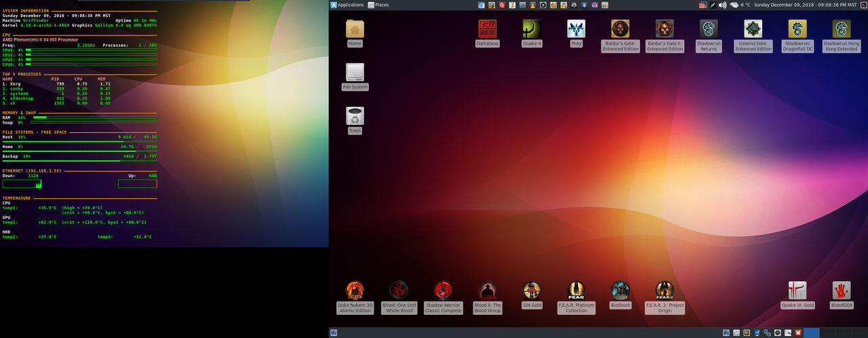Click the Xorg row in top processes
This screenshot has width=868, height=338.
[x=57, y=83]
